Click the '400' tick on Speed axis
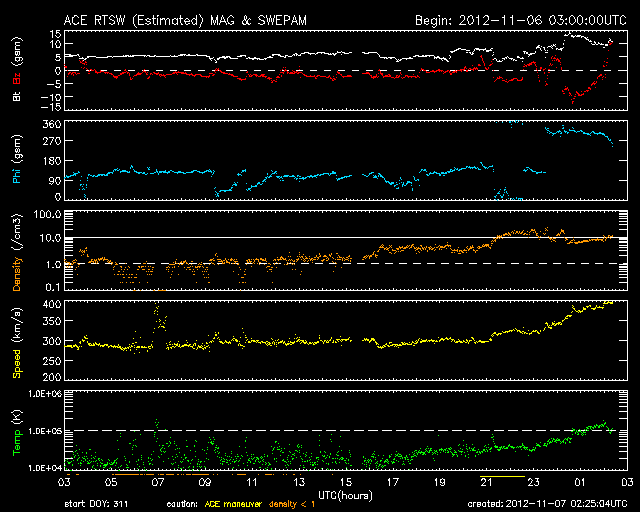The width and height of the screenshot is (640, 512). 52,304
